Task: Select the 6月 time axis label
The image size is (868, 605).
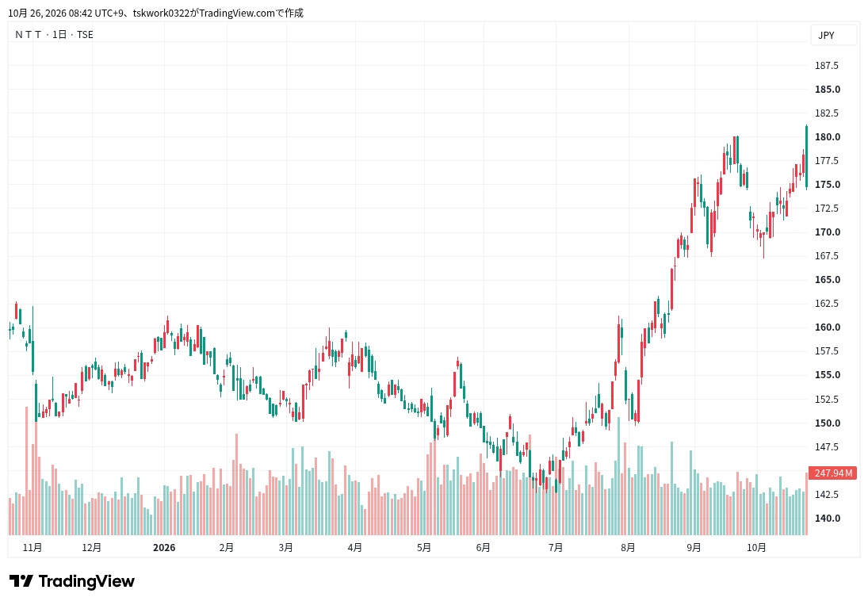Action: (484, 547)
